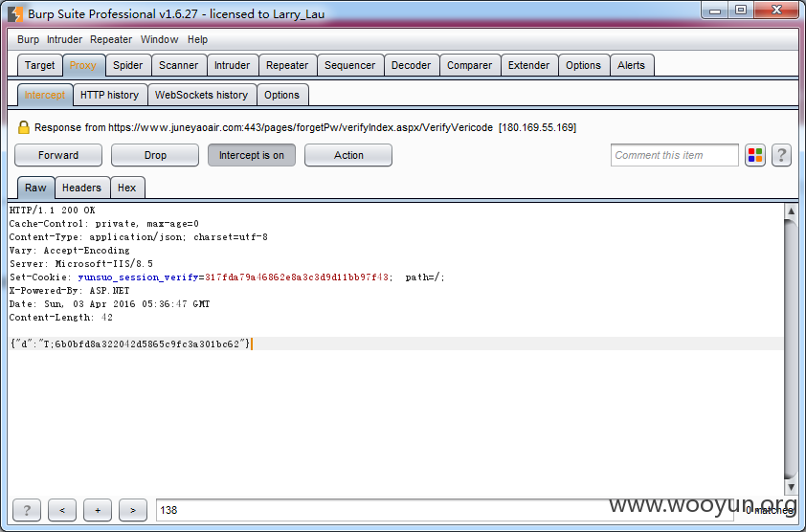806x532 pixels.
Task: Click the scrollbar up arrow
Action: pyautogui.click(x=791, y=211)
